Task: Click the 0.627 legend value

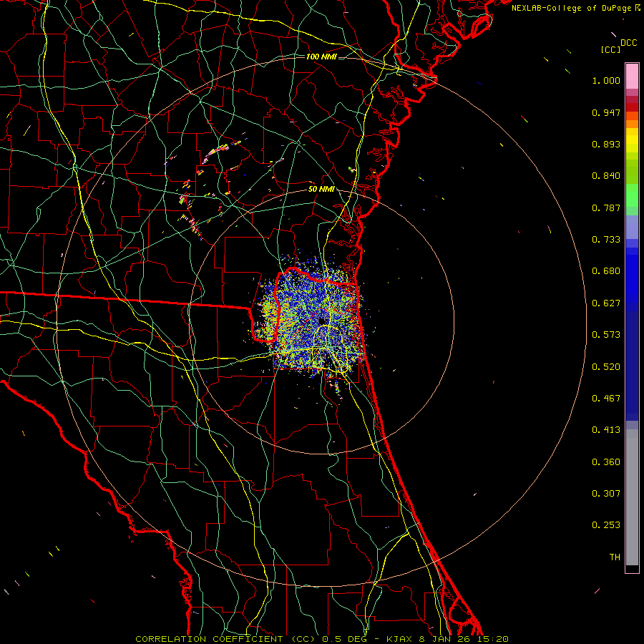Action: pyautogui.click(x=606, y=303)
